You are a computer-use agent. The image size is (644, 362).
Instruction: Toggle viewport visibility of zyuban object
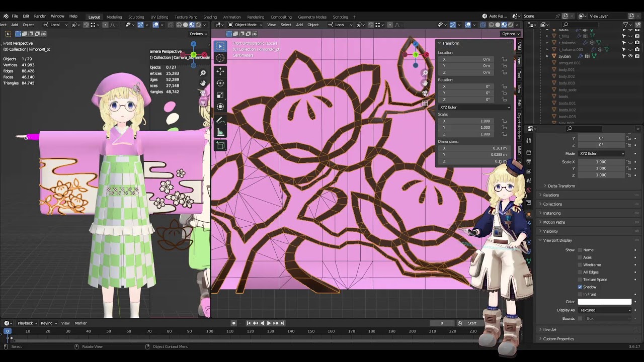(x=630, y=56)
